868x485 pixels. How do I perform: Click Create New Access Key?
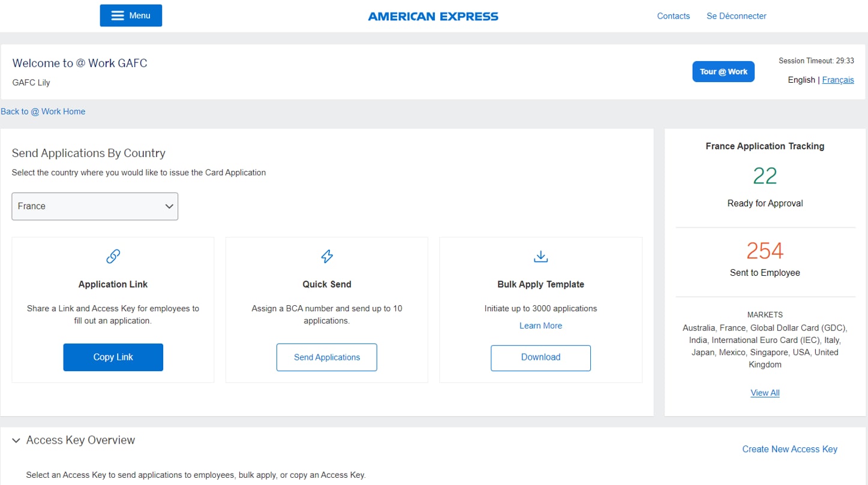click(x=789, y=449)
